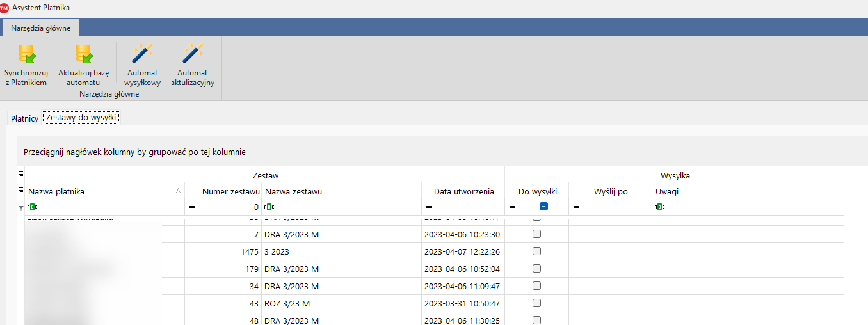Tick Do wysyłki checkbox for ROZ 3/23 M
Viewport: 868px width, 325px height.
tap(536, 303)
